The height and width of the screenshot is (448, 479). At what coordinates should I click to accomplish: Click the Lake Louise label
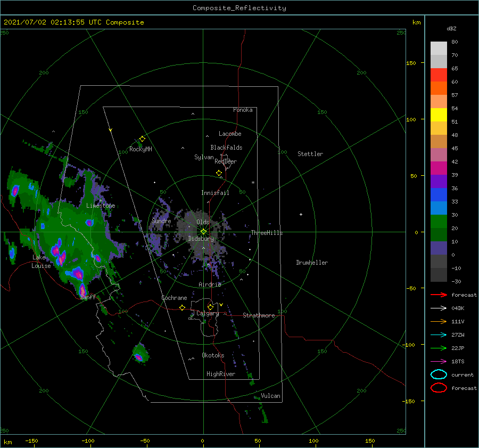coord(41,262)
